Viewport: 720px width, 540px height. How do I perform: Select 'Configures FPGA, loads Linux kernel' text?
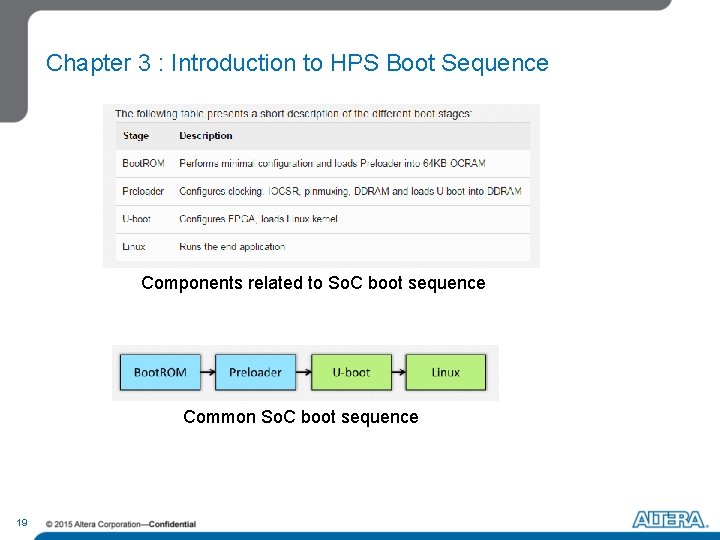(x=259, y=219)
